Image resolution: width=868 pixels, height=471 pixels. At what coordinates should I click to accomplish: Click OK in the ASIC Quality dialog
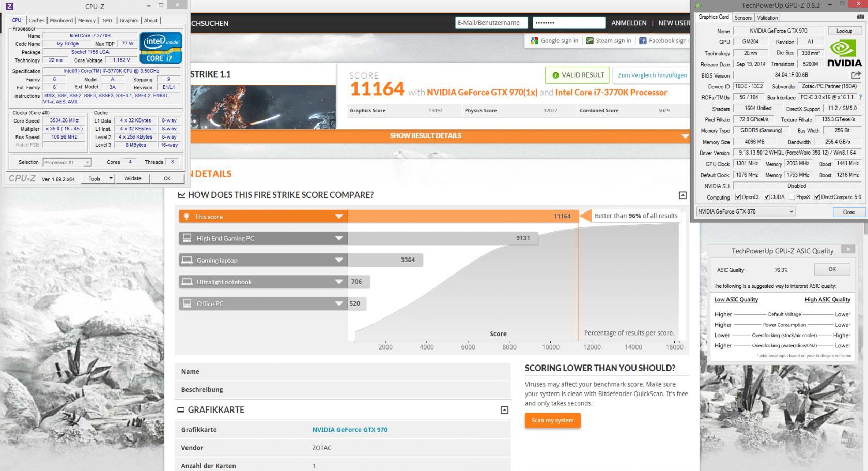tap(832, 269)
